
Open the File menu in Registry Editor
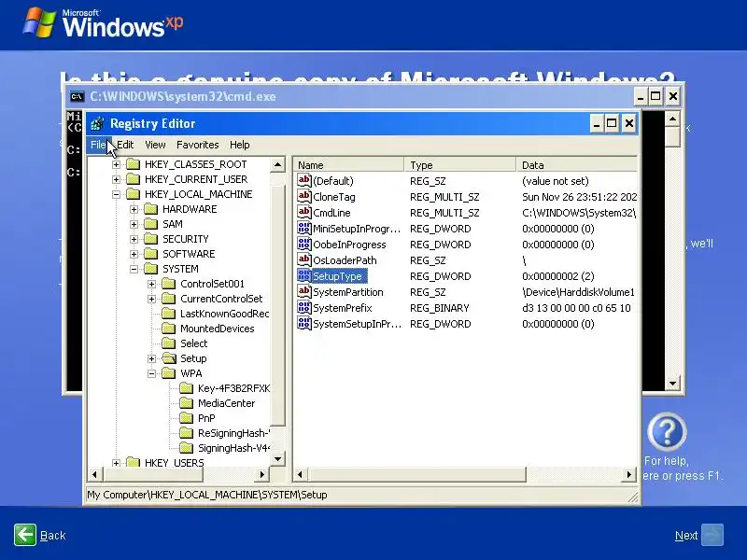coord(98,145)
